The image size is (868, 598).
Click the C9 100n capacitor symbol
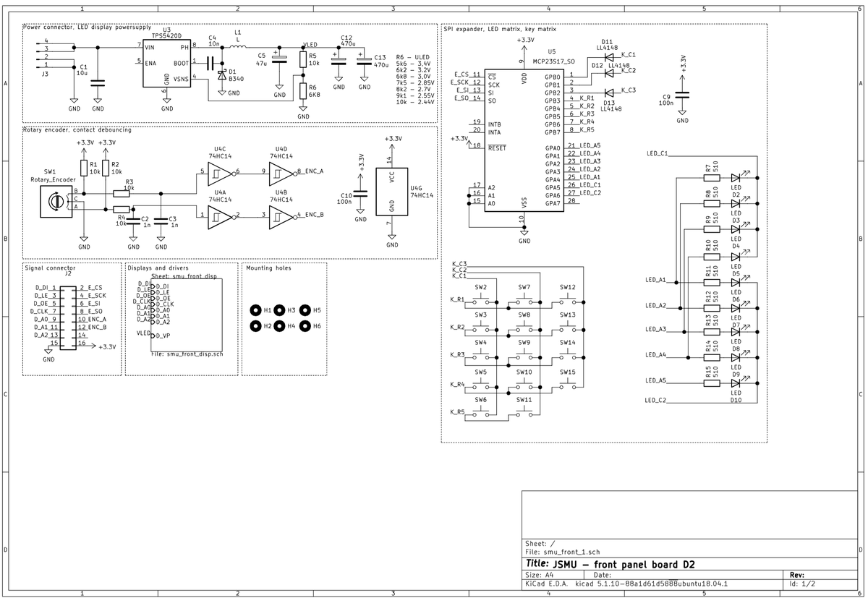(682, 94)
